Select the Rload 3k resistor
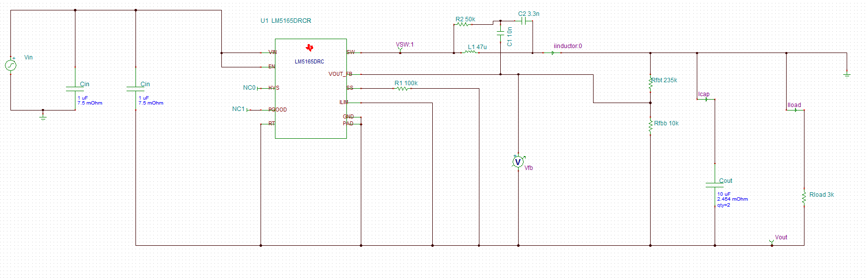868x278 pixels. pos(804,197)
